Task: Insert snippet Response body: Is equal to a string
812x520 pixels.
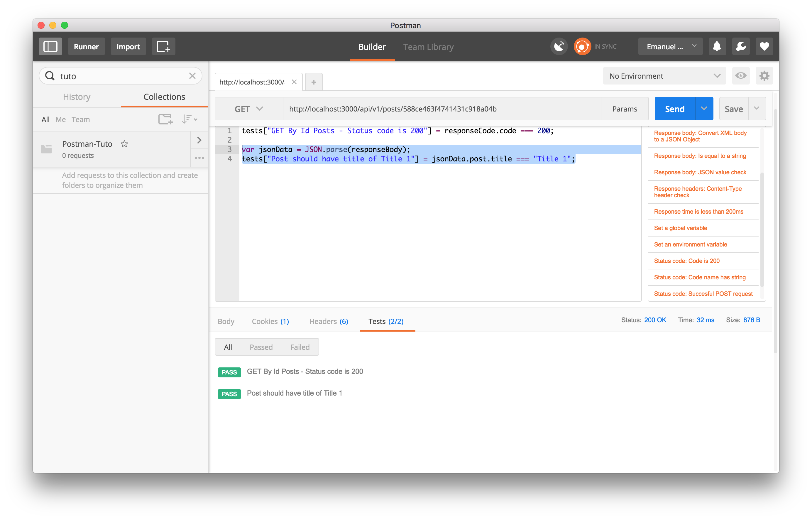Action: [700, 156]
